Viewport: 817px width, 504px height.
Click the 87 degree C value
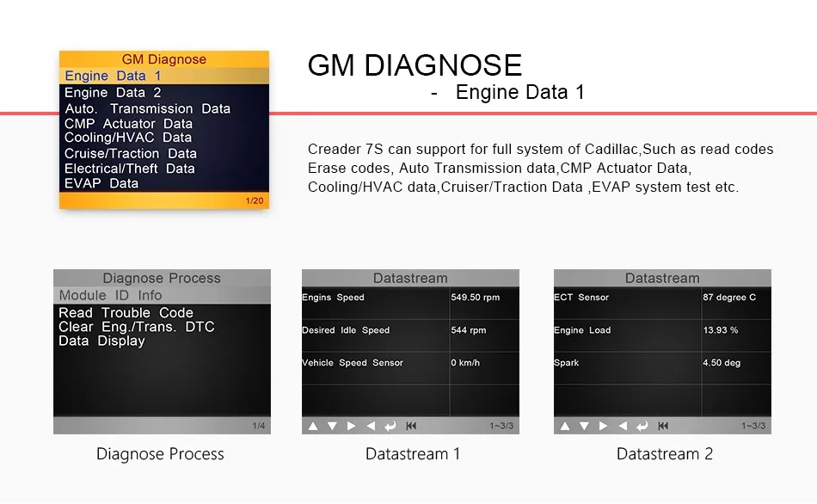tap(729, 298)
